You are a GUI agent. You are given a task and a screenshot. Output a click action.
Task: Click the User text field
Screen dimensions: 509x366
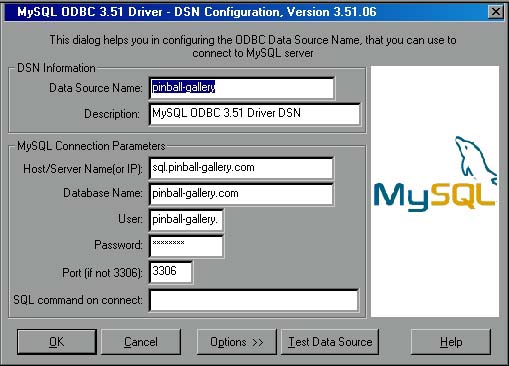click(186, 220)
